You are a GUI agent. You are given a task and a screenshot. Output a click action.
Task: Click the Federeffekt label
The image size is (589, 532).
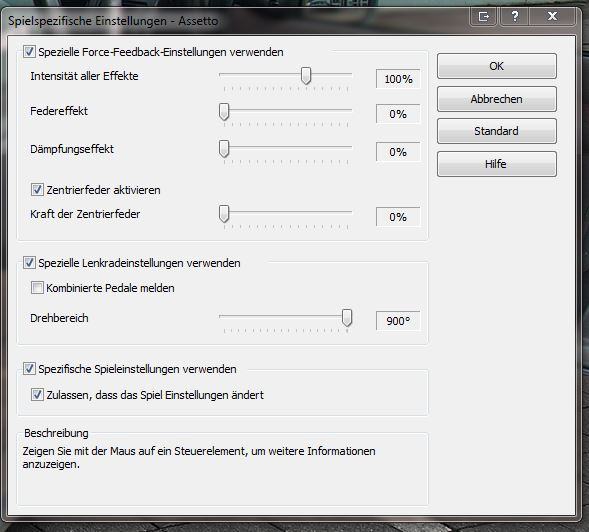[x=59, y=111]
